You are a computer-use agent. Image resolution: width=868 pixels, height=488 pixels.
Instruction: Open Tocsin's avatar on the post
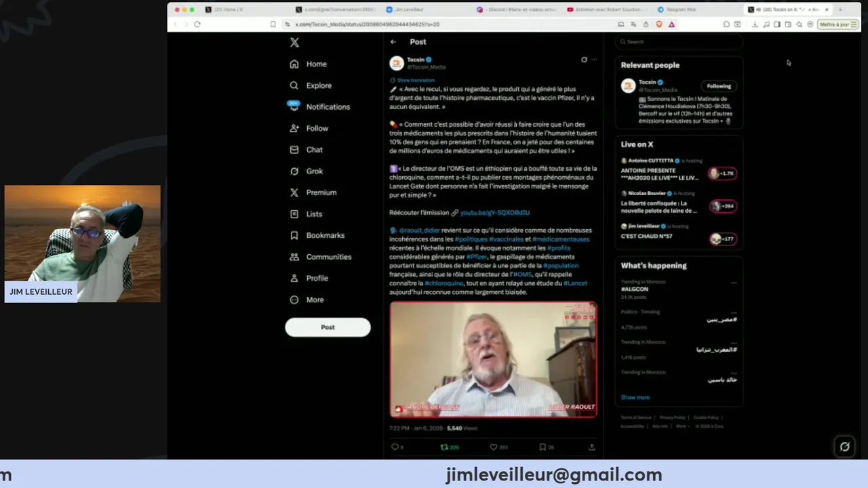(397, 63)
